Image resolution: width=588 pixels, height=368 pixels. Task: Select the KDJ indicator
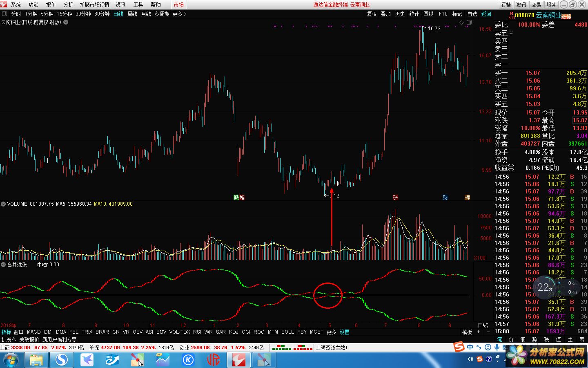(234, 332)
